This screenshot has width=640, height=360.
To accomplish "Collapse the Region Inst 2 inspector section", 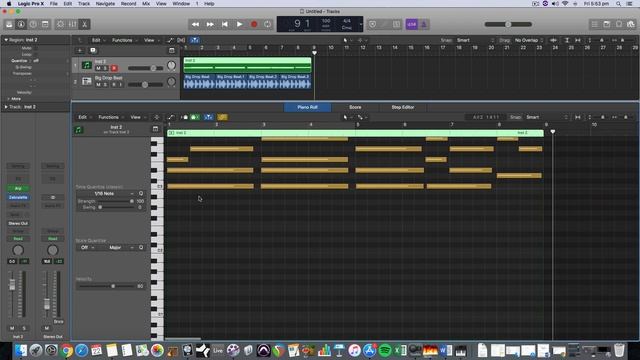I will [6, 40].
